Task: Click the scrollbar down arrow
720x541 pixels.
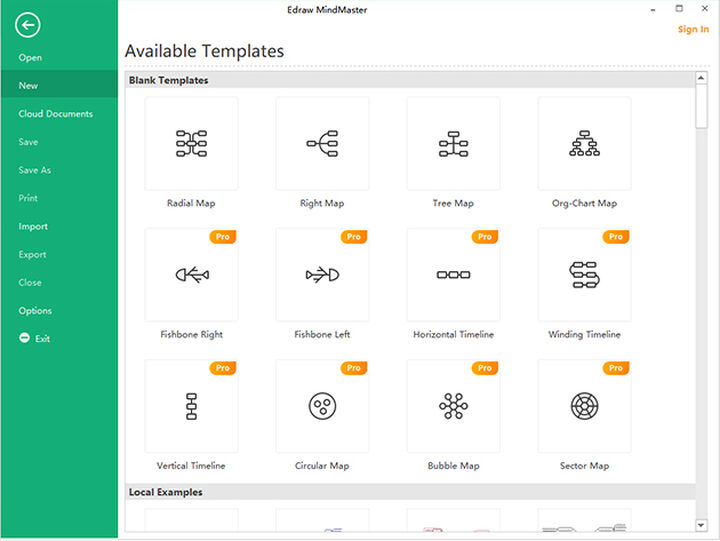Action: point(701,525)
